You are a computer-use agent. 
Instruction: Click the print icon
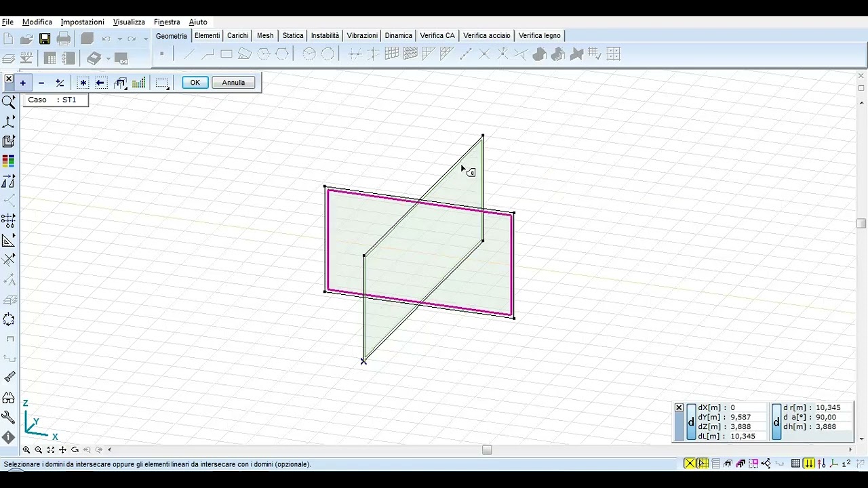(64, 39)
